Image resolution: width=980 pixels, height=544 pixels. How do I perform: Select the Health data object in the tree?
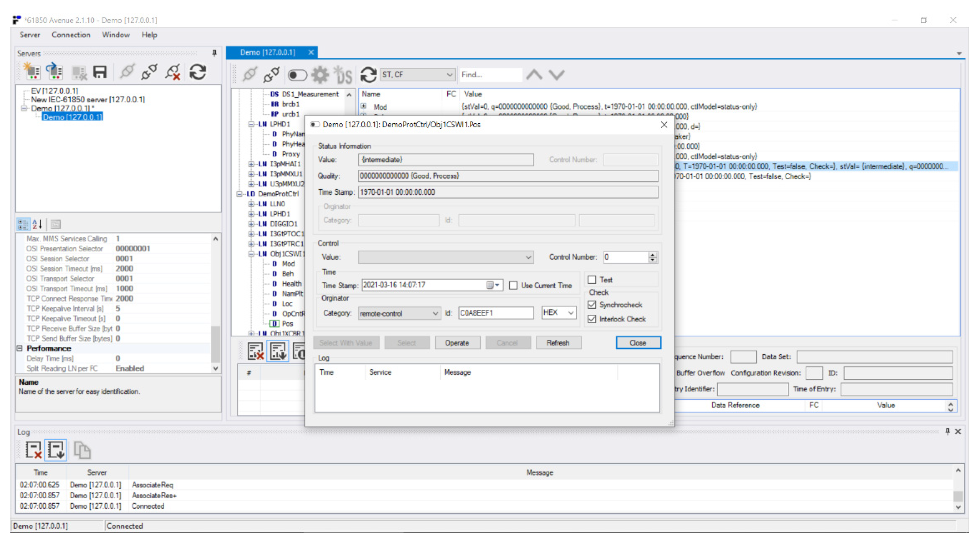[x=292, y=284]
